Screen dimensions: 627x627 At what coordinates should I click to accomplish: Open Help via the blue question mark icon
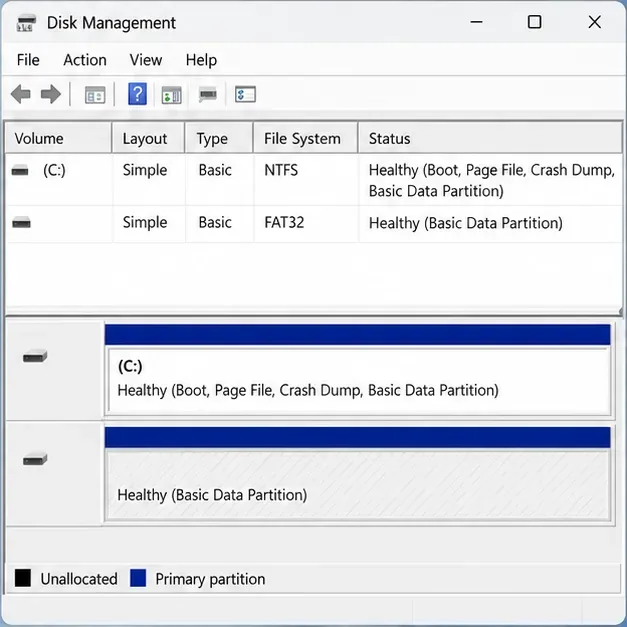tap(137, 94)
